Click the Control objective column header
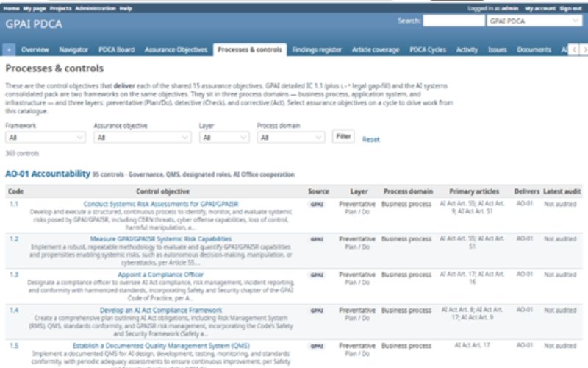The height and width of the screenshot is (368, 588). 162,191
